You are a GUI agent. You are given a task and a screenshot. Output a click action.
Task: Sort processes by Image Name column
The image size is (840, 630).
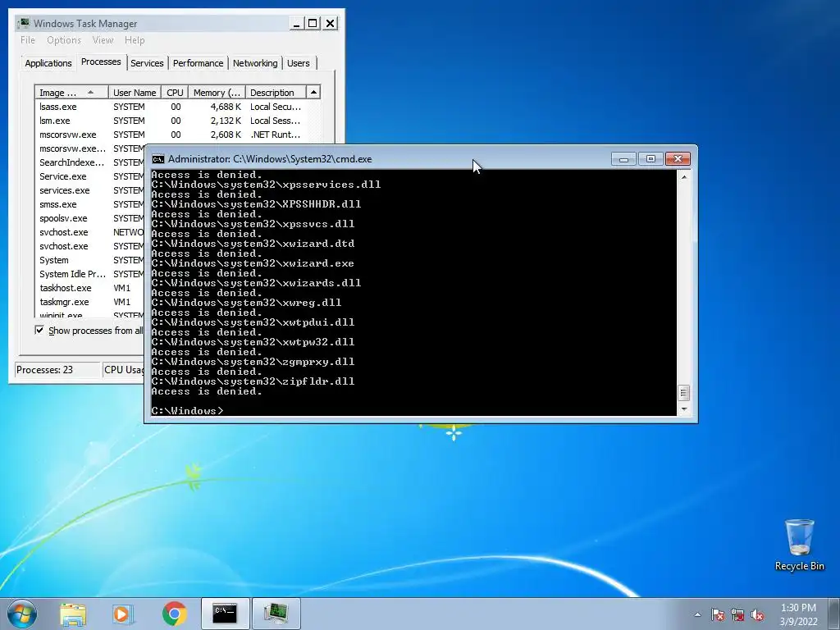click(72, 93)
